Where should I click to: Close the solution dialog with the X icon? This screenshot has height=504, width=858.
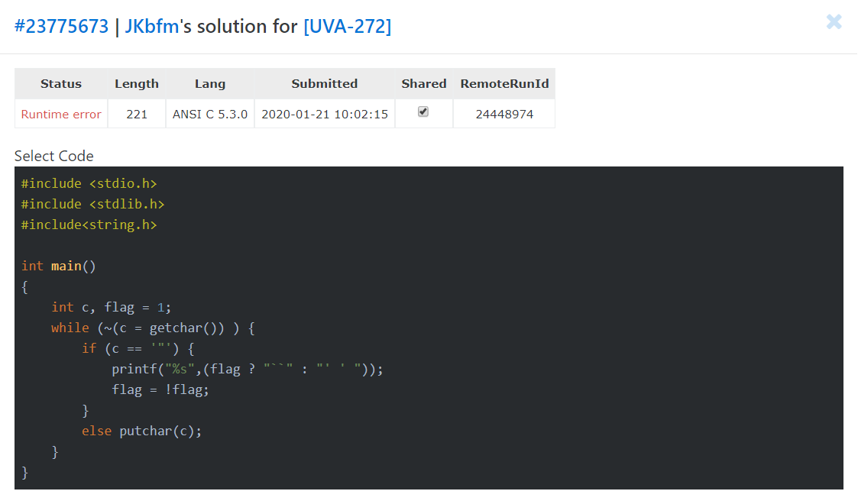coord(834,22)
